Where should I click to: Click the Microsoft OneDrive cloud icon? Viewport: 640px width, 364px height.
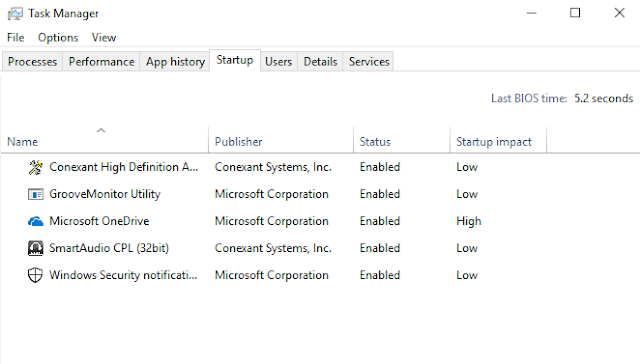coord(36,221)
